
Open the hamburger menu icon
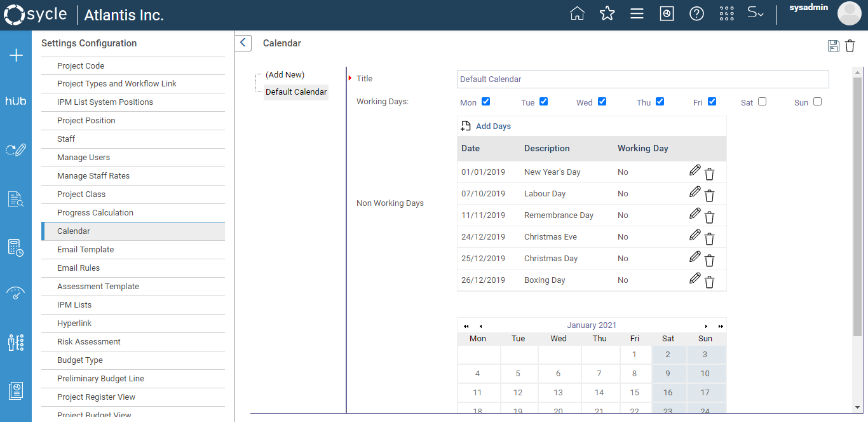637,13
